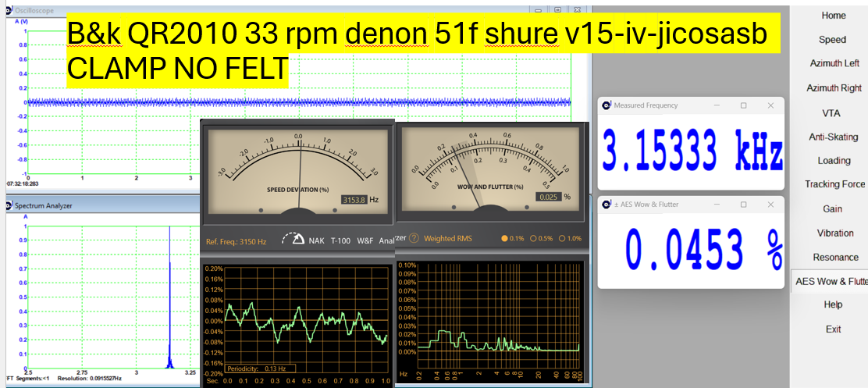868x388 pixels.
Task: Click the Measured Frequency window app icon
Action: pyautogui.click(x=607, y=105)
